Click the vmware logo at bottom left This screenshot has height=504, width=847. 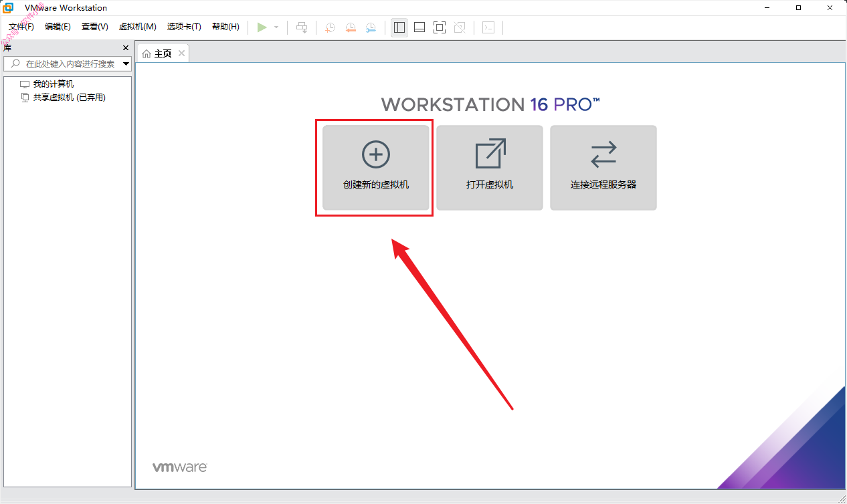(x=179, y=467)
